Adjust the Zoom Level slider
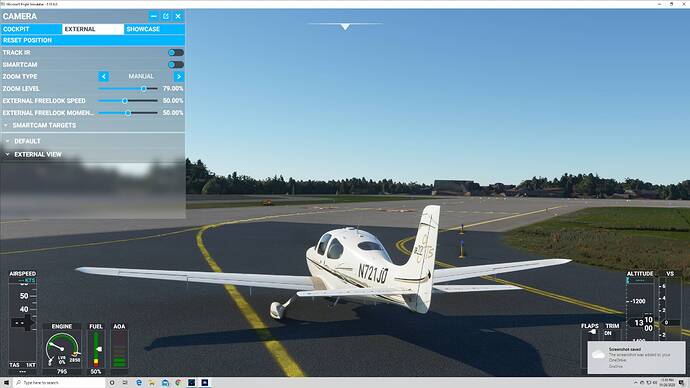 coord(128,88)
